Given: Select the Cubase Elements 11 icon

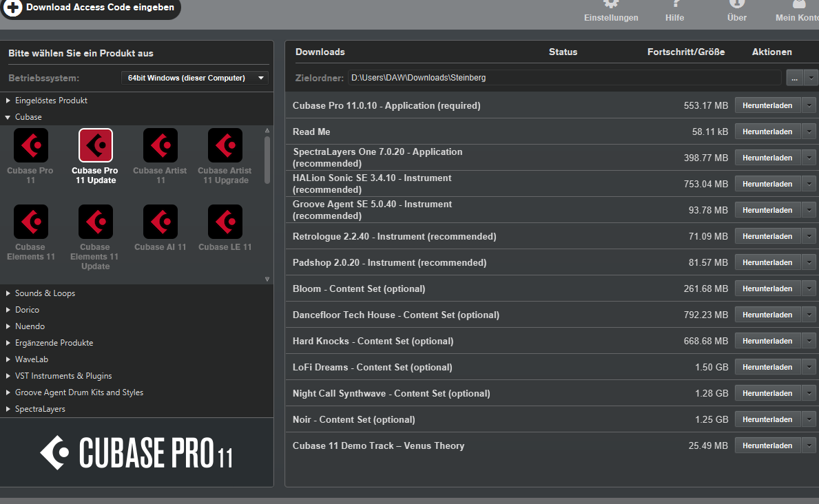Looking at the screenshot, I should 30,222.
